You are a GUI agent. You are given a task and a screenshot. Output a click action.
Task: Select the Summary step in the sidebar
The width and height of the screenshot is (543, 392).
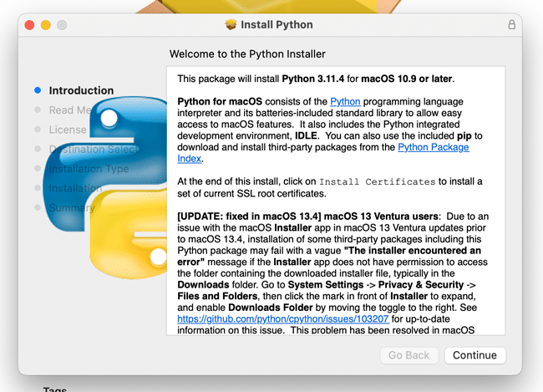click(72, 207)
